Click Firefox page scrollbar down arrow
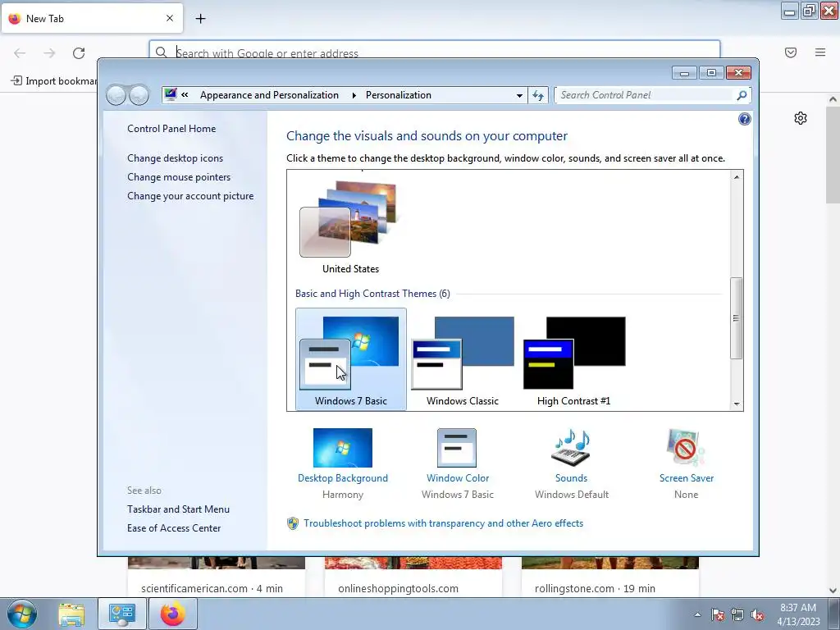The width and height of the screenshot is (840, 630). tap(833, 590)
